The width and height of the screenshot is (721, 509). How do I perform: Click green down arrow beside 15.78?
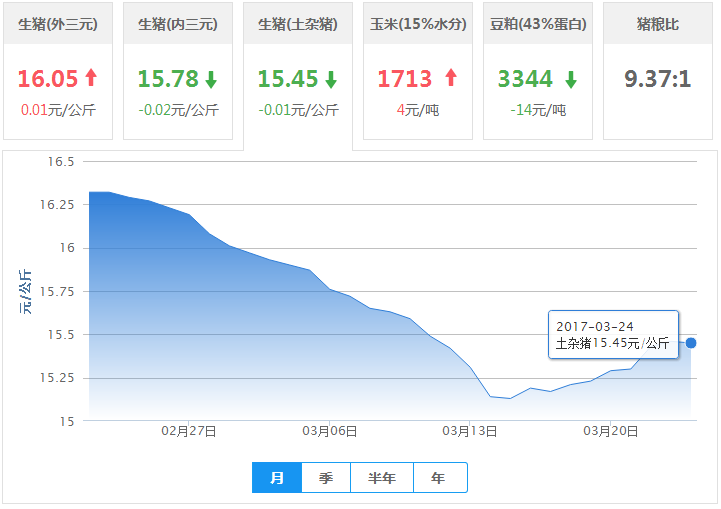click(211, 79)
